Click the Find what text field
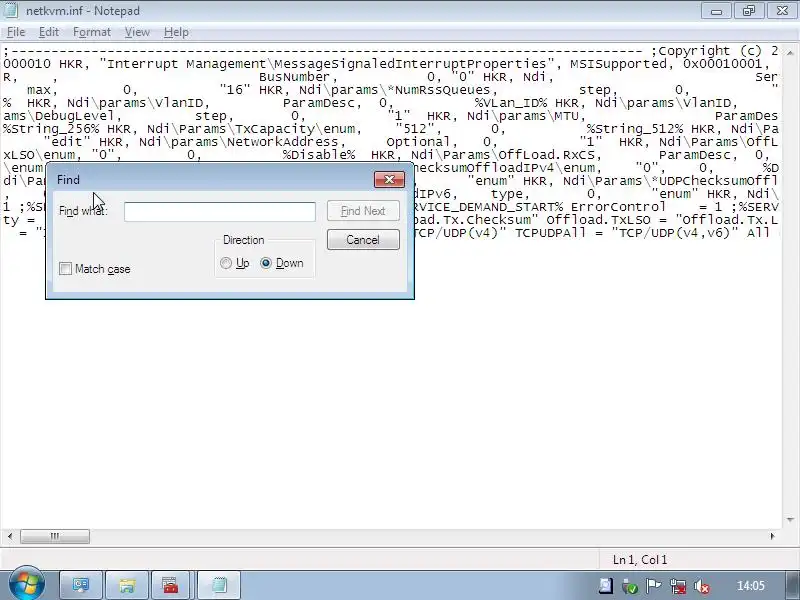The width and height of the screenshot is (800, 600). (219, 212)
